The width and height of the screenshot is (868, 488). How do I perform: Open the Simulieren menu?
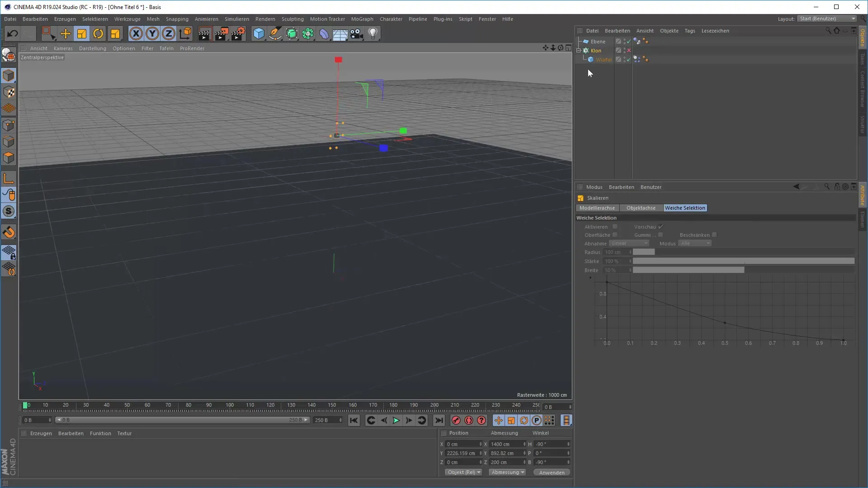(x=237, y=19)
